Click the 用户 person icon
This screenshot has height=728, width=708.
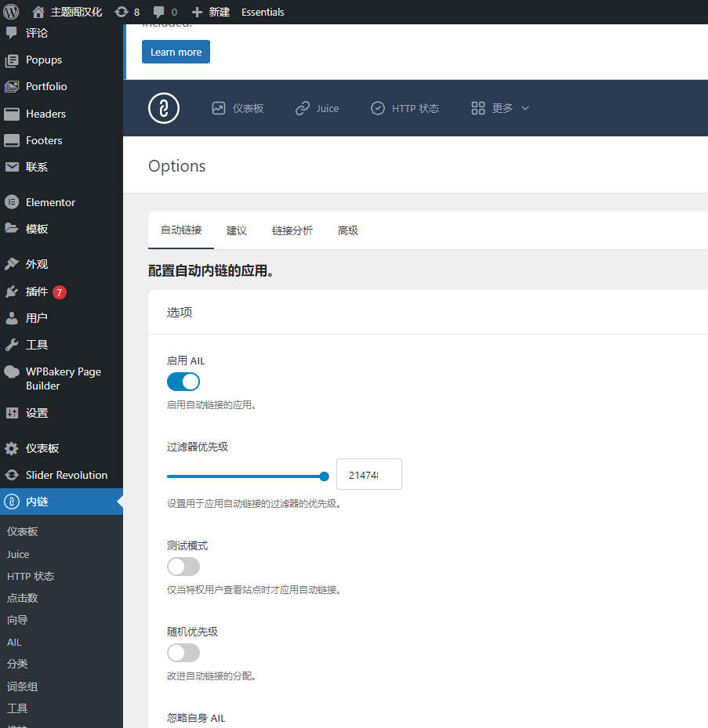12,318
